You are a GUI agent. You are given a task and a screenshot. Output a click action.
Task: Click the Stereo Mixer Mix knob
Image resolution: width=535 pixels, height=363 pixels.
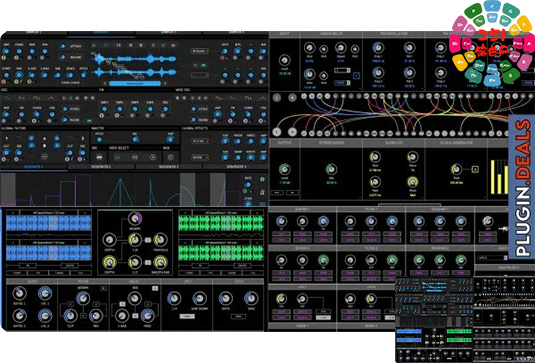(330, 169)
